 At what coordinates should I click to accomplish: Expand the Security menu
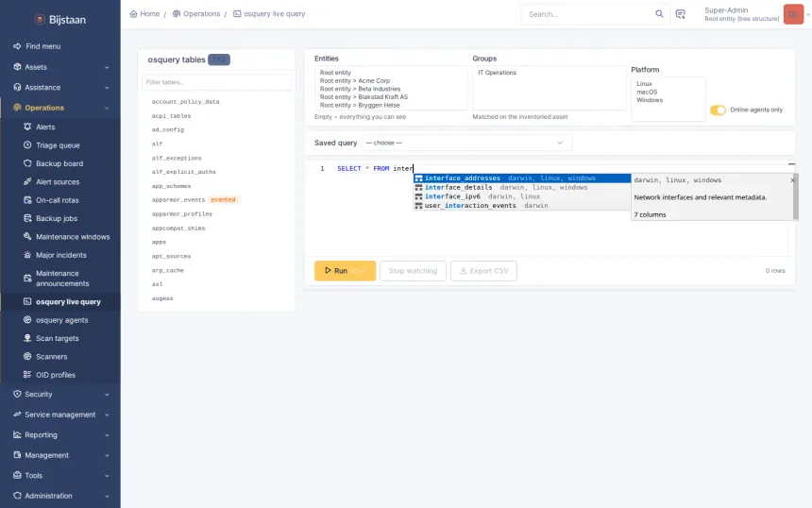107,394
